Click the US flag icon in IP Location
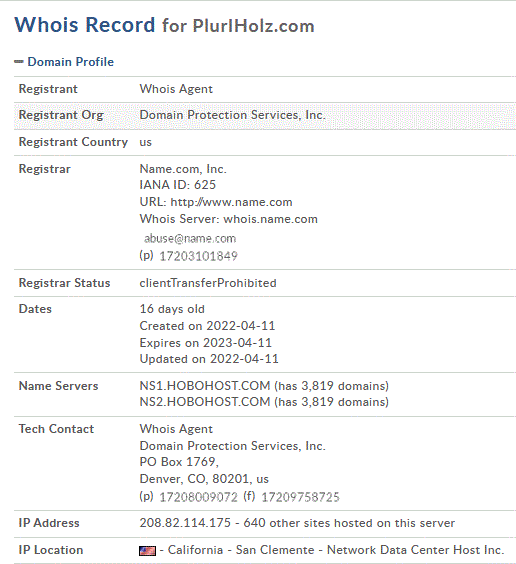Image resolution: width=516 pixels, height=564 pixels. [x=147, y=550]
